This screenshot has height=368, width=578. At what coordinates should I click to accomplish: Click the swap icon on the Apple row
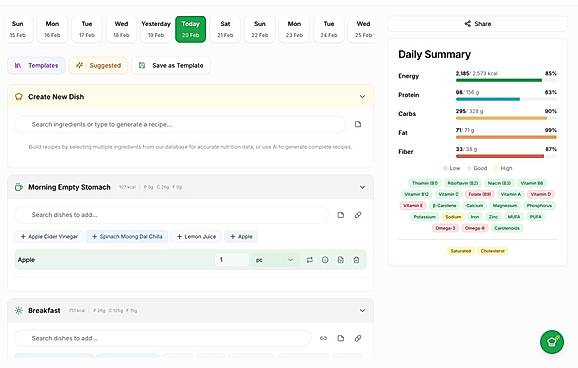[x=310, y=260]
